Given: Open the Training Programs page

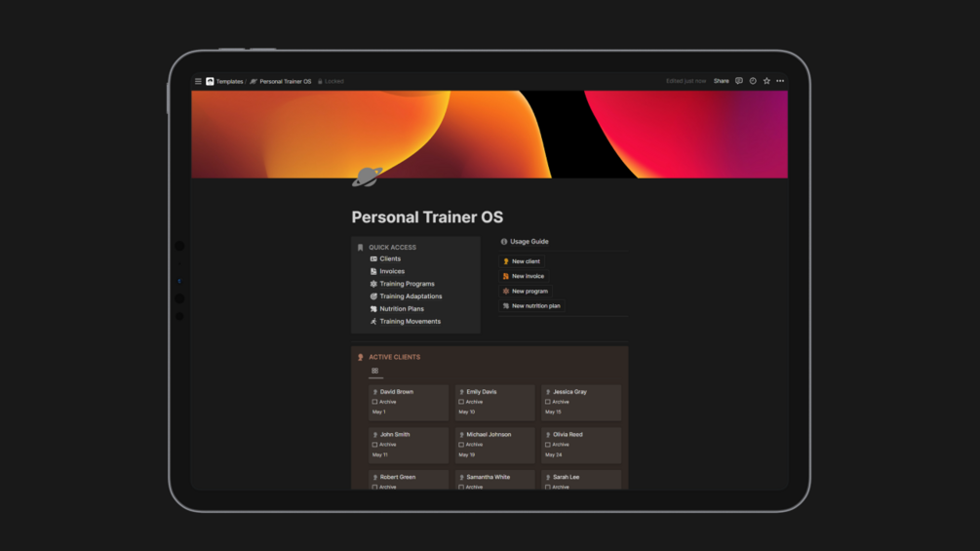Looking at the screenshot, I should (x=407, y=284).
